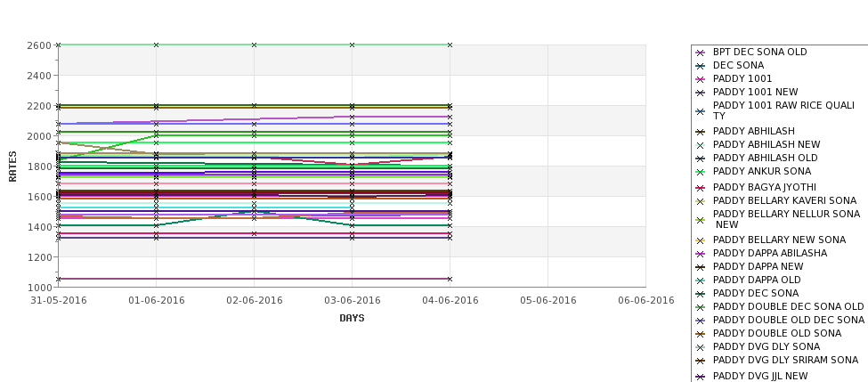
Task: Click PADDY DOUBLE OLD DEC SONA marker
Action: pyautogui.click(x=701, y=321)
